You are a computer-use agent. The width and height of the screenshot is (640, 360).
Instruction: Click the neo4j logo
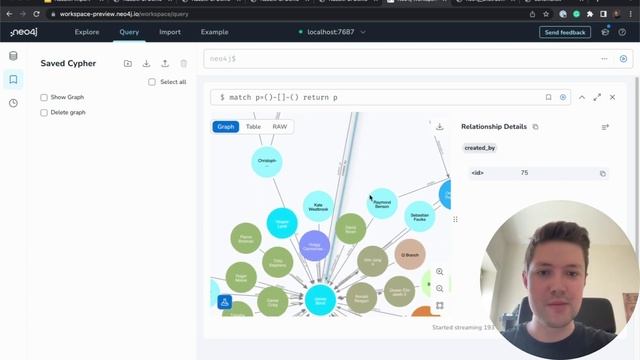24,32
